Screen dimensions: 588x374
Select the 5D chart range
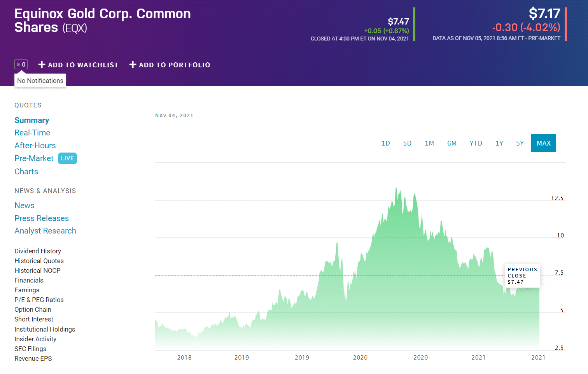point(407,143)
